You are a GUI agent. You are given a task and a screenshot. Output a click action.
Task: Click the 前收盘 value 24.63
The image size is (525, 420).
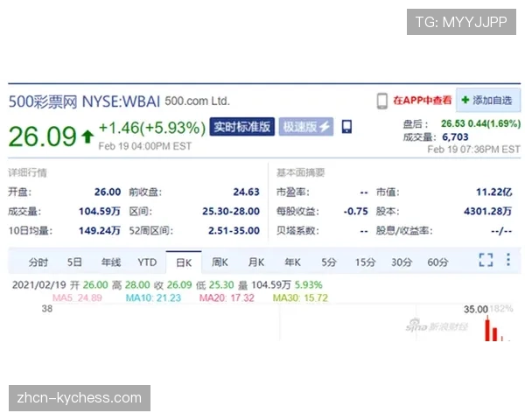tap(247, 192)
